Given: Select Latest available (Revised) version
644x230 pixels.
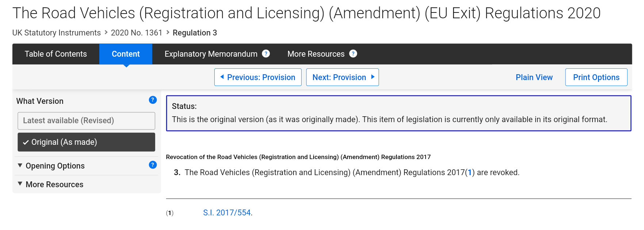Looking at the screenshot, I should (x=86, y=121).
